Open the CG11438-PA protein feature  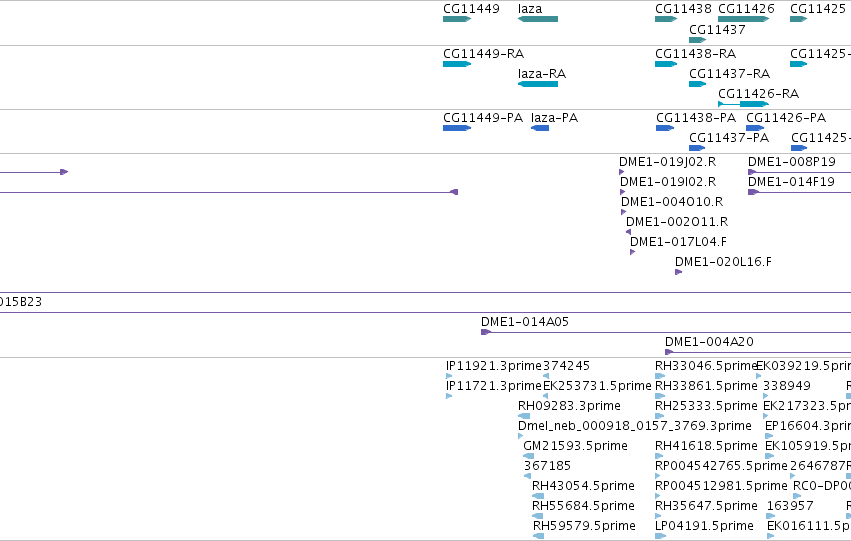[665, 128]
